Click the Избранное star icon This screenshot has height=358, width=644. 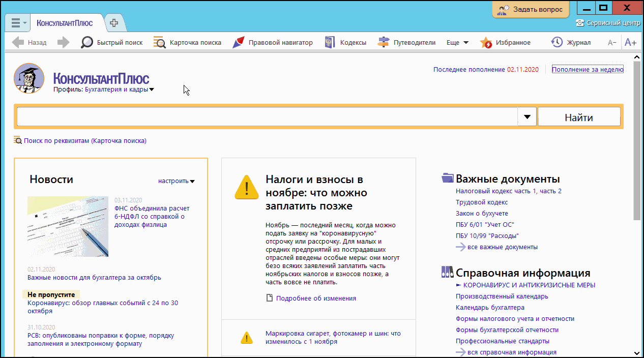[486, 43]
